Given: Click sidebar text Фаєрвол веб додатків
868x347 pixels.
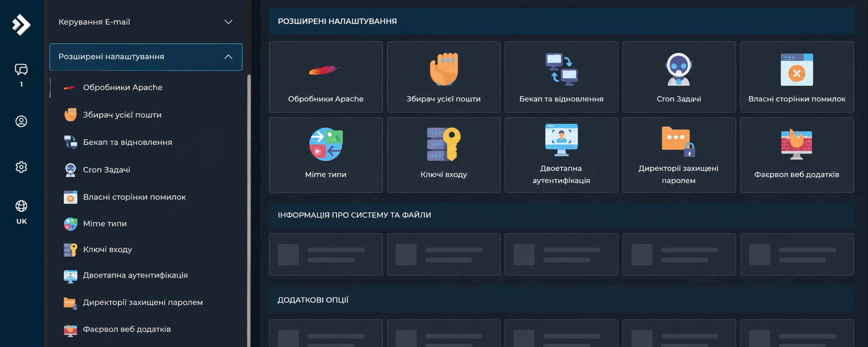Looking at the screenshot, I should (127, 329).
